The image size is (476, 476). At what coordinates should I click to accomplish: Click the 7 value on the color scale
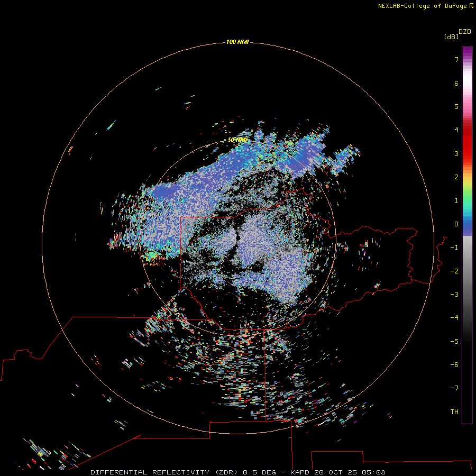click(456, 60)
